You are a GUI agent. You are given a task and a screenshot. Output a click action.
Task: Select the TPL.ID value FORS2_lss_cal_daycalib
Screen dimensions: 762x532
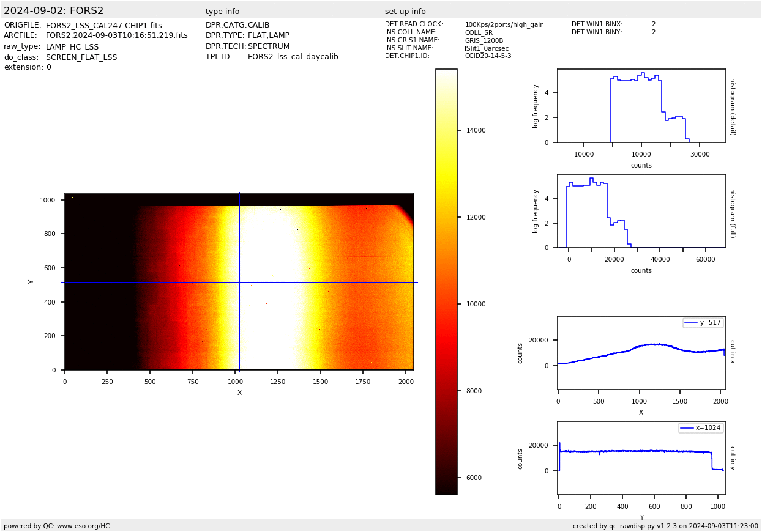pyautogui.click(x=293, y=57)
